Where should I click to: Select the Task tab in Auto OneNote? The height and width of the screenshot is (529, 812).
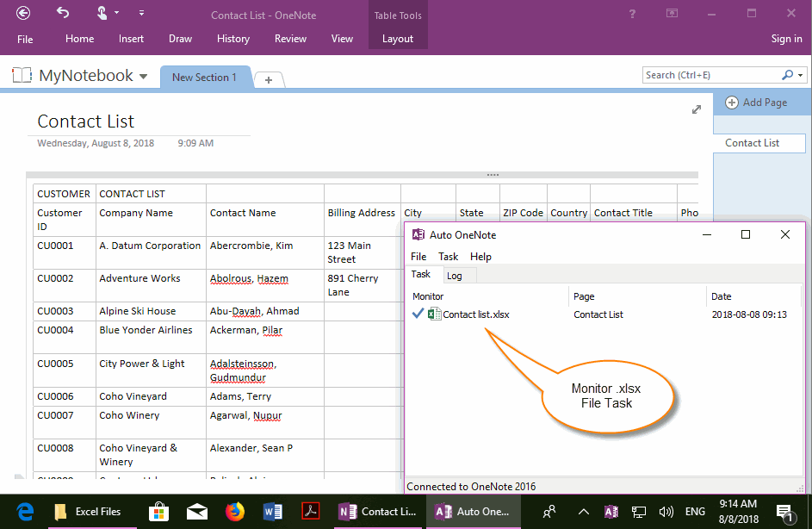[x=424, y=275]
